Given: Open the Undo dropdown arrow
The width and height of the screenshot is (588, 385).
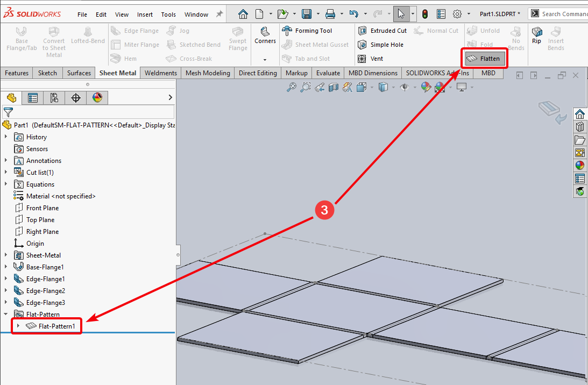Looking at the screenshot, I should (365, 14).
